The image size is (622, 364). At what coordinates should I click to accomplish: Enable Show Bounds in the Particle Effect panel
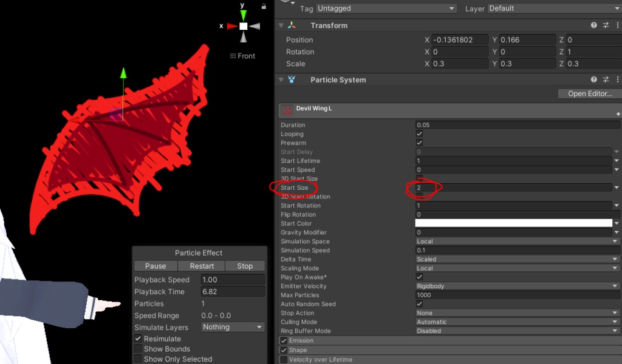click(x=138, y=348)
